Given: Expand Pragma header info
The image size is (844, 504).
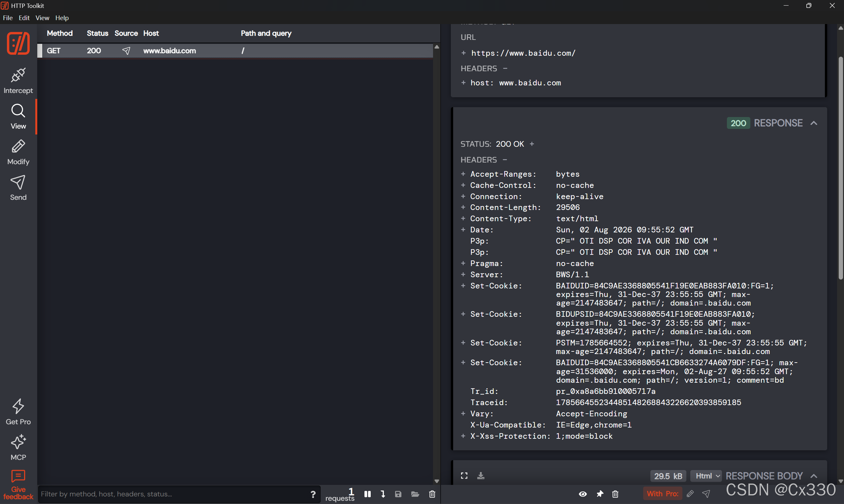Looking at the screenshot, I should 463,263.
